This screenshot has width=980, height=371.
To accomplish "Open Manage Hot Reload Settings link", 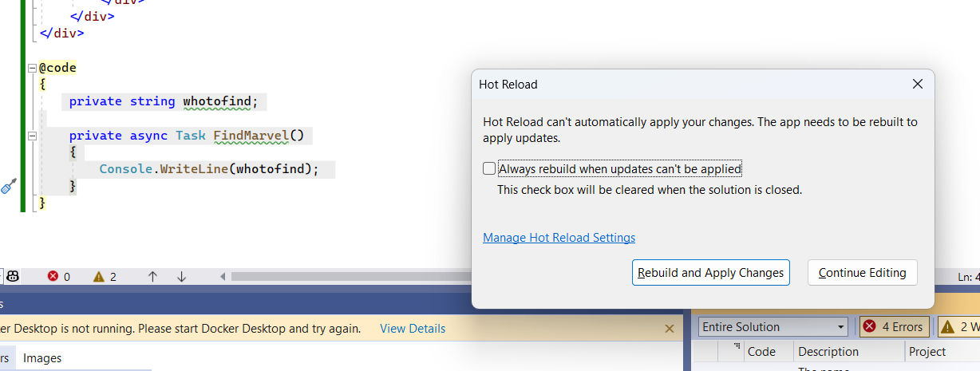I will click(559, 238).
